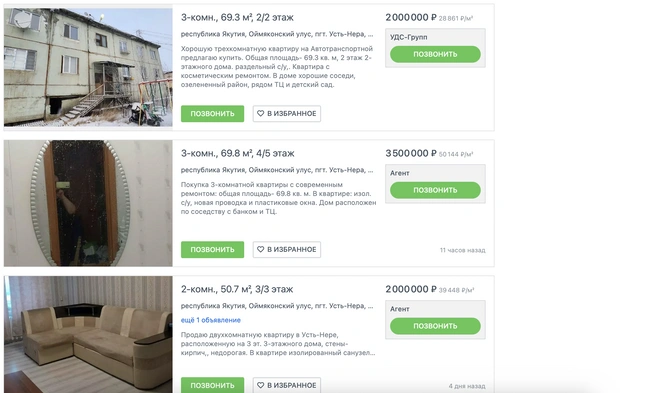Call about 69.8 m² apartment below description
The height and width of the screenshot is (393, 656).
[213, 249]
